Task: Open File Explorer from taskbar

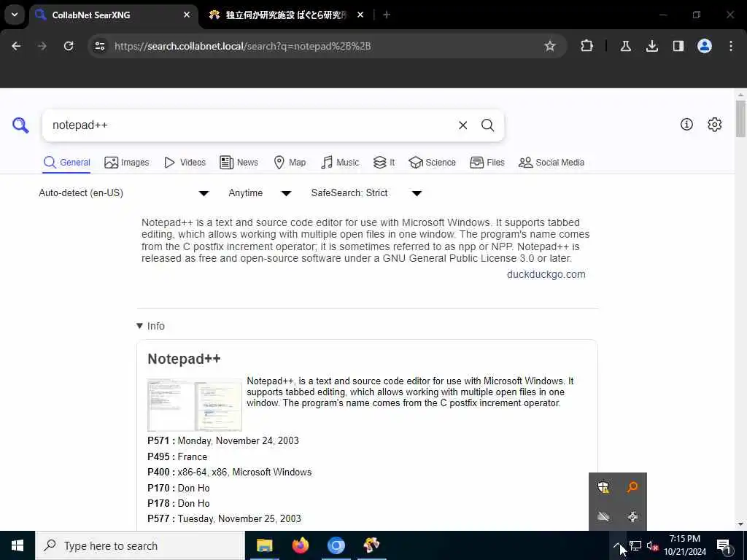Action: tap(264, 545)
